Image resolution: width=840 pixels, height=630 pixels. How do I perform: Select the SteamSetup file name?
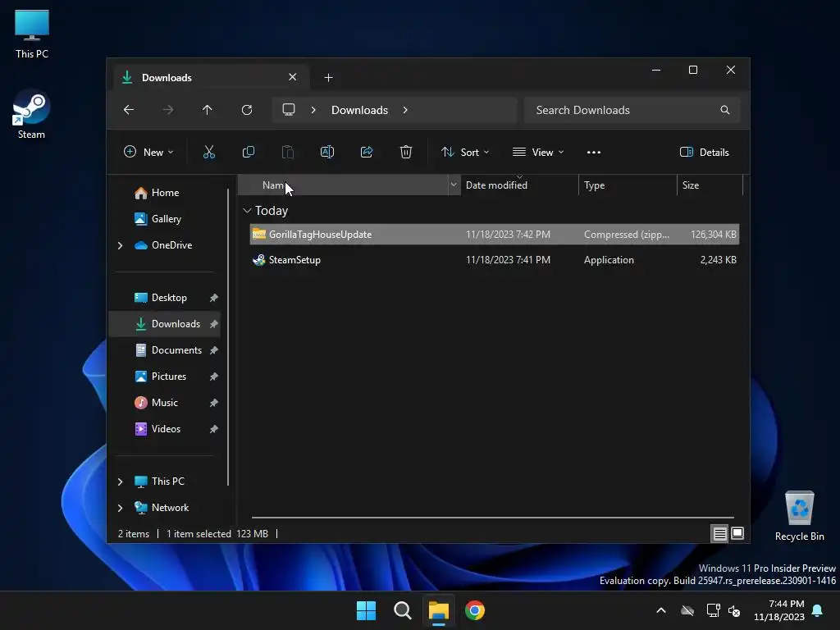(294, 260)
